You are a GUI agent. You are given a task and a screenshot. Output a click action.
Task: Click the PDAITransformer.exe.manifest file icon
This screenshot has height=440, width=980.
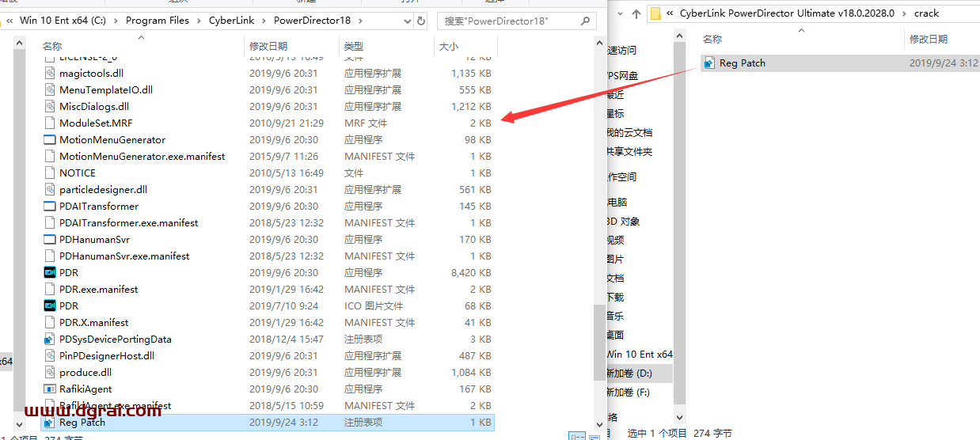(x=50, y=222)
